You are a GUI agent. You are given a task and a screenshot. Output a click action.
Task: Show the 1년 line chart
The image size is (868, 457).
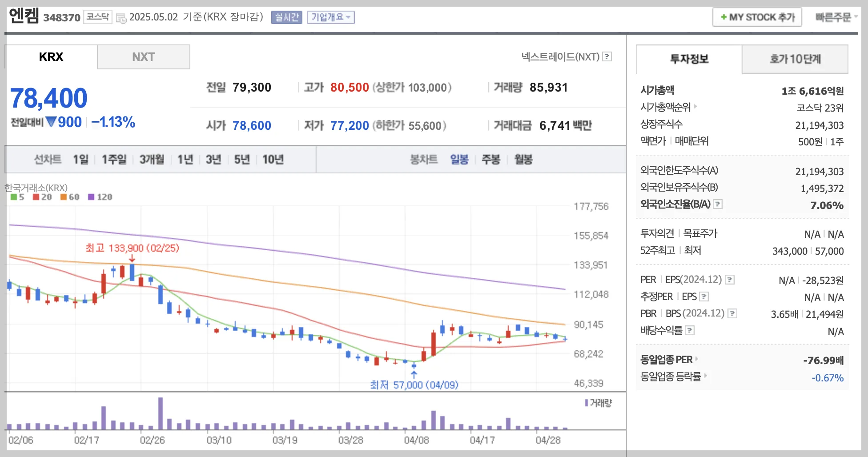pyautogui.click(x=185, y=159)
